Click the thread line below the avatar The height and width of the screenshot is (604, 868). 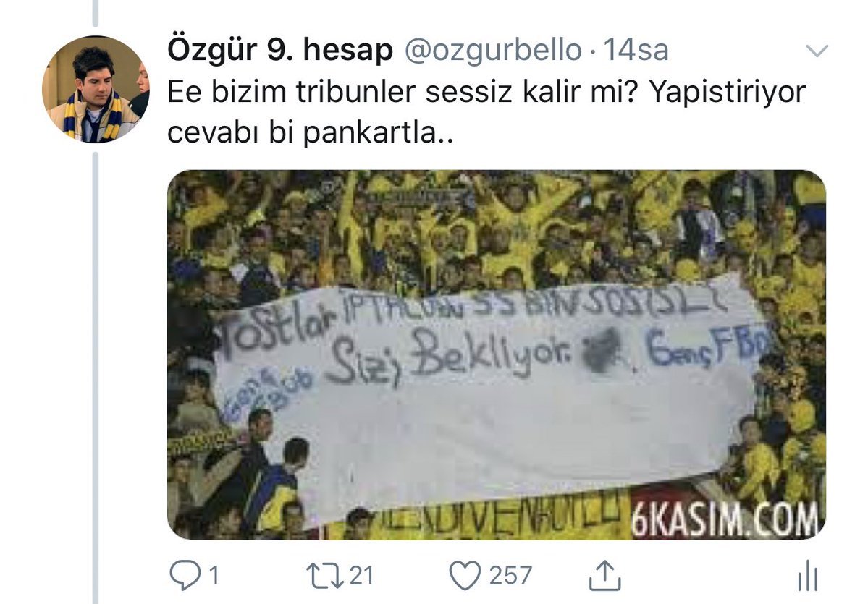96,376
